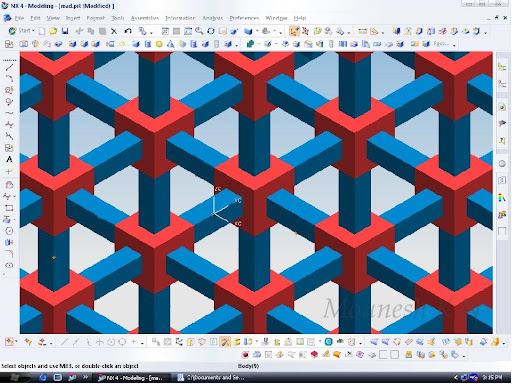Image resolution: width=512 pixels, height=384 pixels.
Task: Click the green Unite boolean icon
Action: coord(250,44)
